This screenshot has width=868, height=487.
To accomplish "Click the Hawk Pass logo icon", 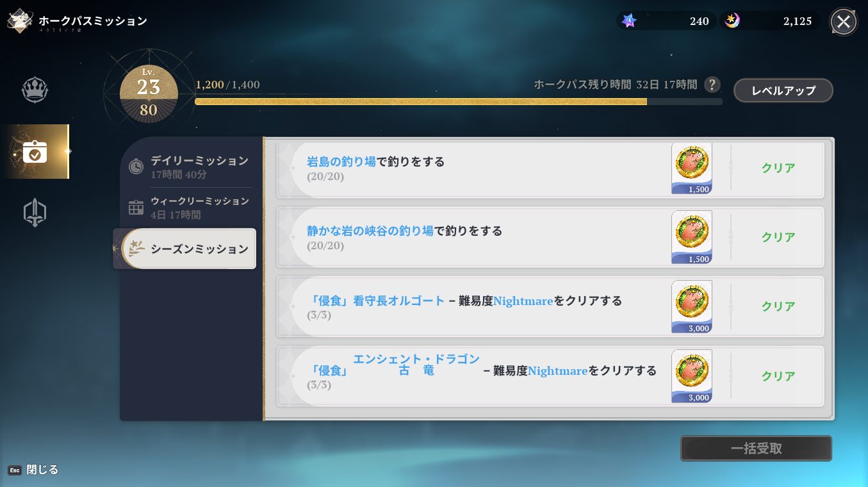I will 20,21.
